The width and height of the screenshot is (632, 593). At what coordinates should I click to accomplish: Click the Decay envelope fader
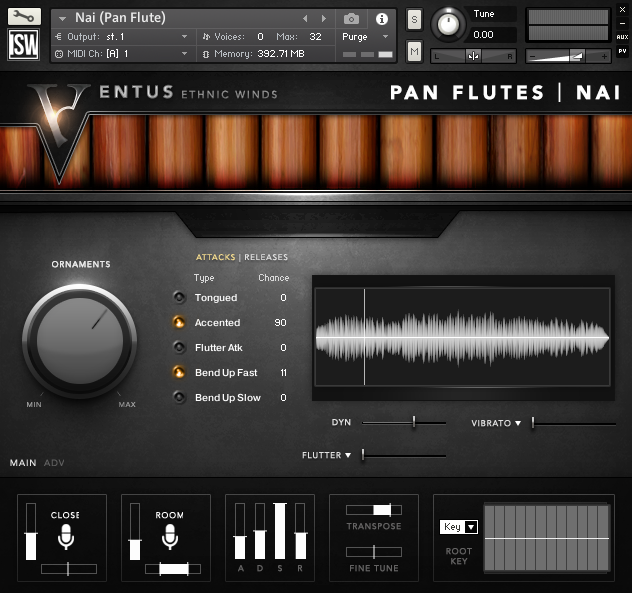pyautogui.click(x=260, y=531)
